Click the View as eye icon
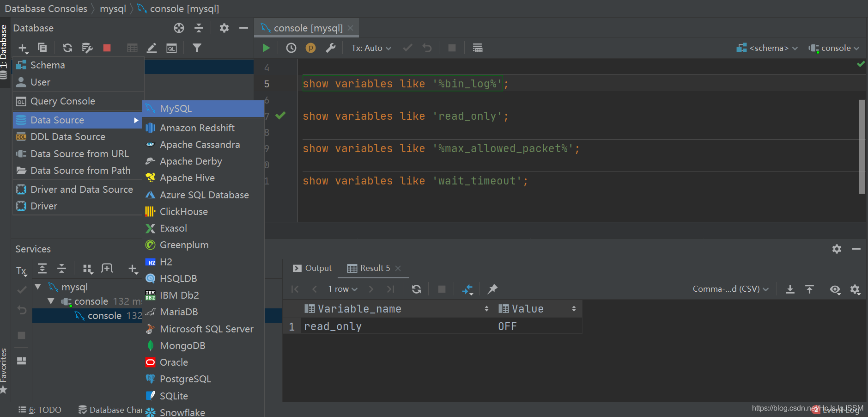Screen dimensions: 868x417 click(835, 289)
